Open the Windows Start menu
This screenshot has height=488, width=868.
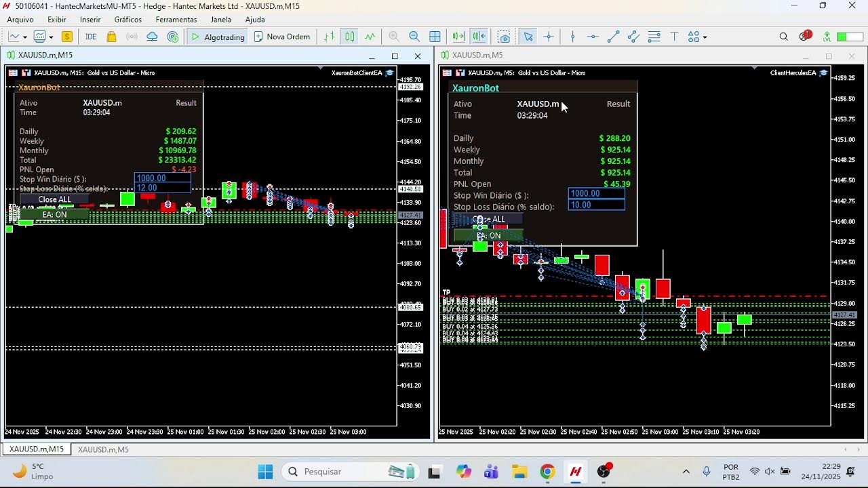pyautogui.click(x=265, y=472)
